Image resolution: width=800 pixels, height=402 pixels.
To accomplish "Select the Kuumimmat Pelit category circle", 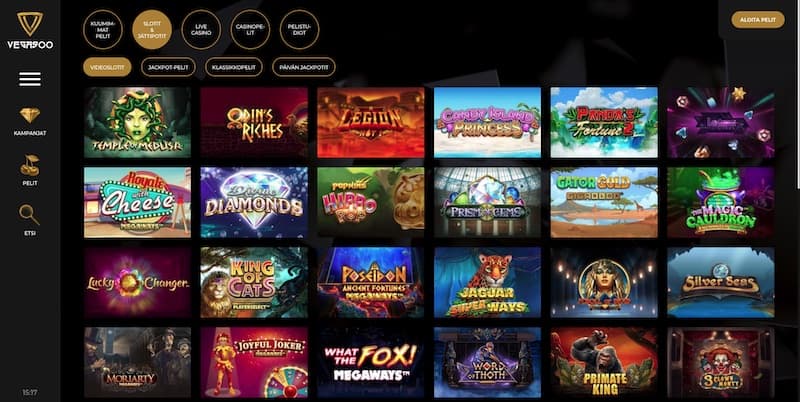I will point(103,30).
